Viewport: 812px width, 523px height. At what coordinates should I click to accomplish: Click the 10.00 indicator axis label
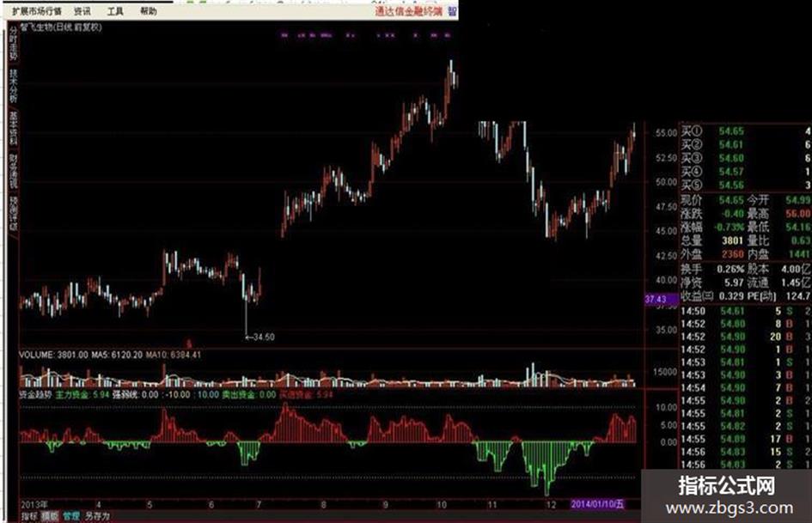pyautogui.click(x=667, y=408)
